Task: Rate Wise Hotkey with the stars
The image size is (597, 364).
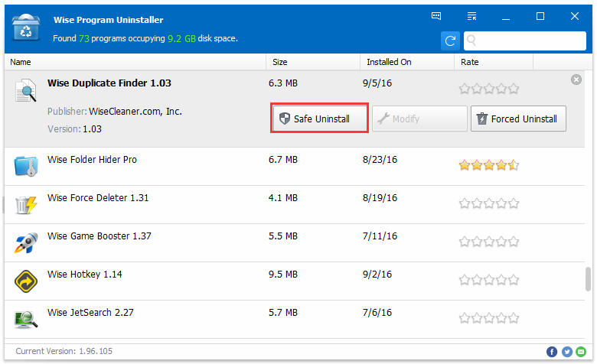Action: (489, 281)
